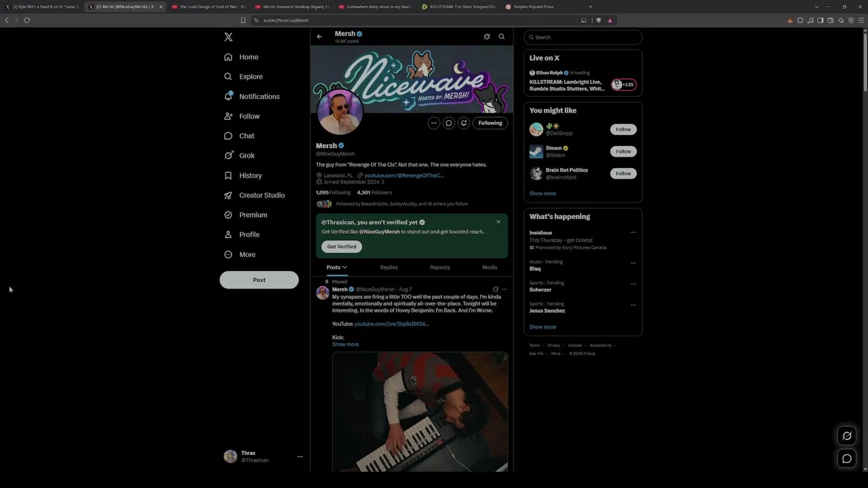
Task: Open the Posts tab dropdown arrow
Action: click(x=344, y=267)
